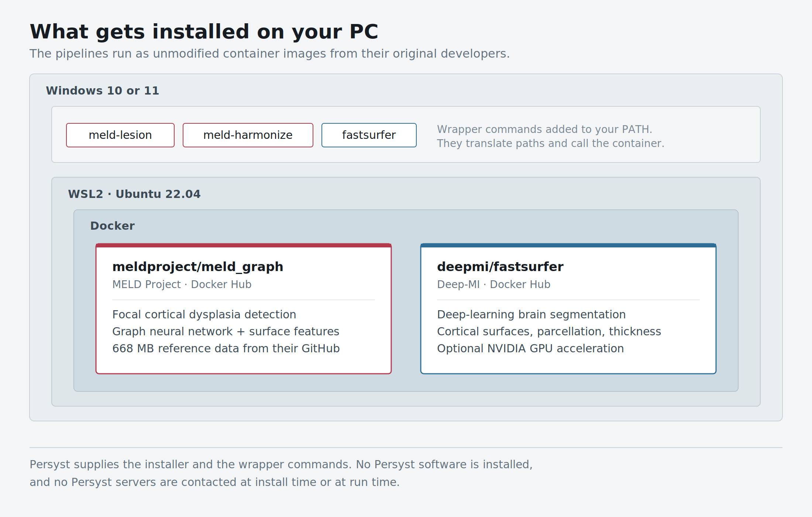The height and width of the screenshot is (517, 812).
Task: Click 'Graph neural network + surface features' line
Action: click(226, 331)
